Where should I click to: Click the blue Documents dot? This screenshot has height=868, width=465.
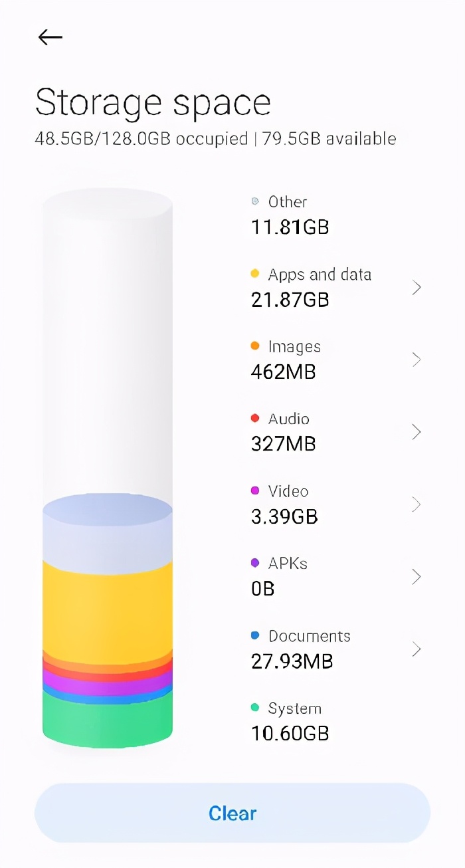(255, 635)
